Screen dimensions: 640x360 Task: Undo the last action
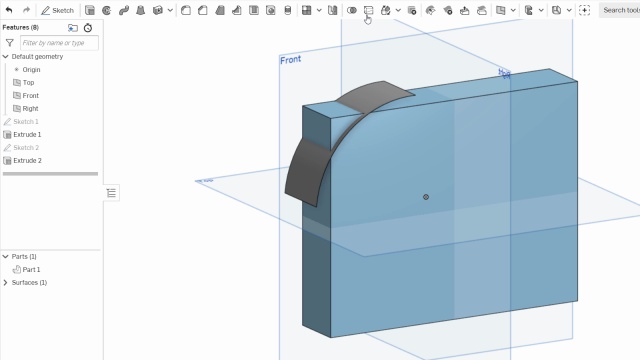point(9,10)
